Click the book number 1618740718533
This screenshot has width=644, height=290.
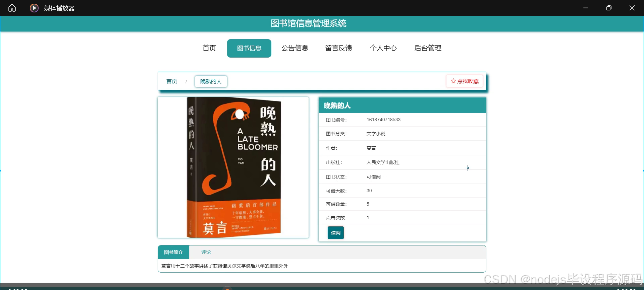(383, 120)
